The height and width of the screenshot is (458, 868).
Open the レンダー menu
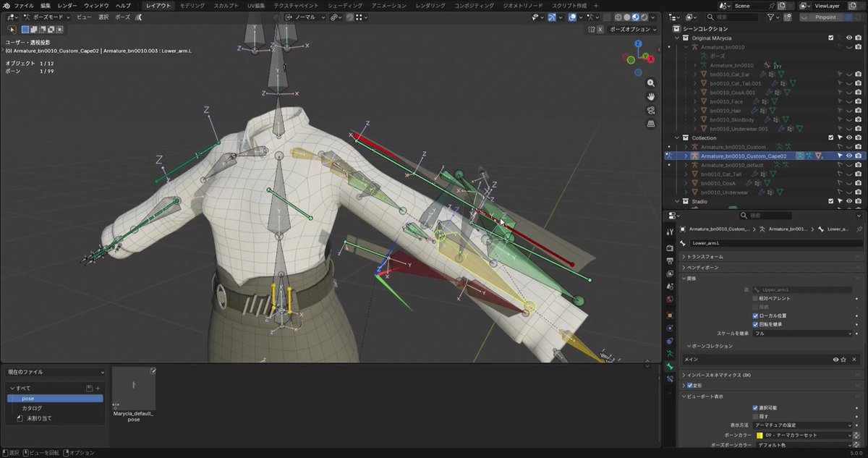(x=67, y=5)
